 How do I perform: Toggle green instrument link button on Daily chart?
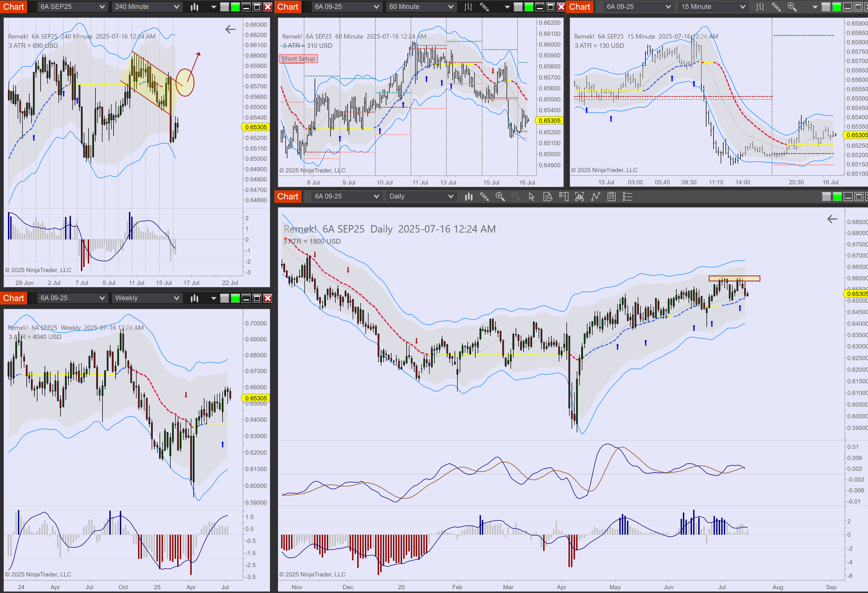[837, 197]
